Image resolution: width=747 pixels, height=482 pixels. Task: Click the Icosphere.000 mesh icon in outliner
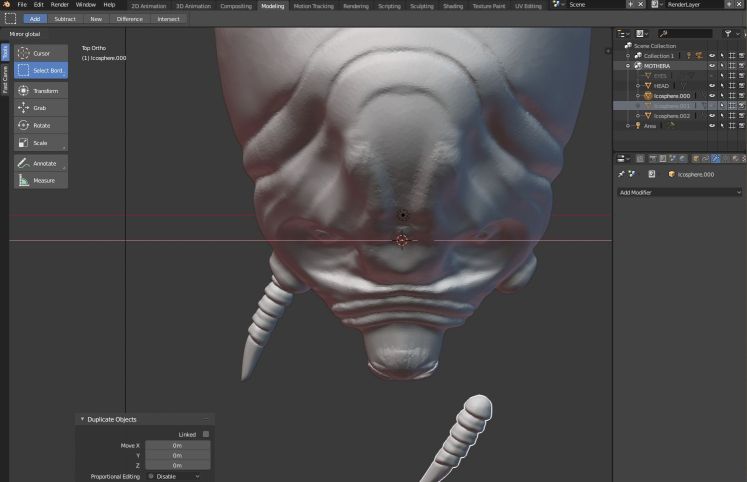[648, 96]
